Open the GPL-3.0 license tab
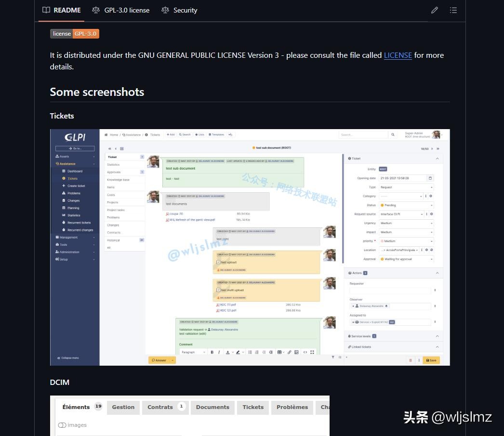Image resolution: width=504 pixels, height=436 pixels. pos(121,10)
